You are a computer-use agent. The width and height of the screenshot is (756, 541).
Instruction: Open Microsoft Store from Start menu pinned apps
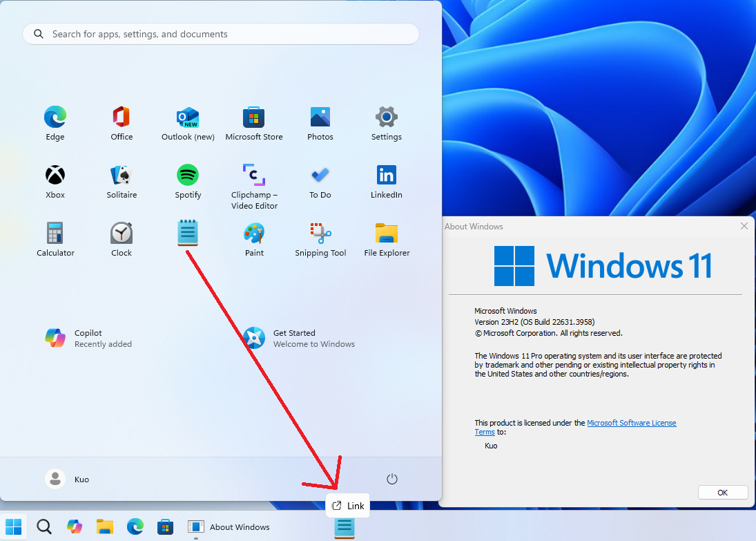(254, 123)
